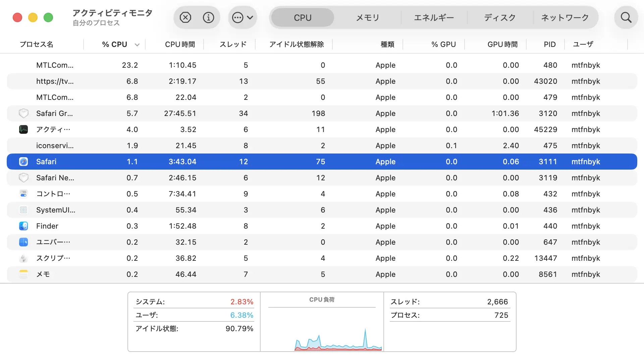Screen dimensions: 644x362
Task: Sort by the スレッド column header
Action: [233, 44]
